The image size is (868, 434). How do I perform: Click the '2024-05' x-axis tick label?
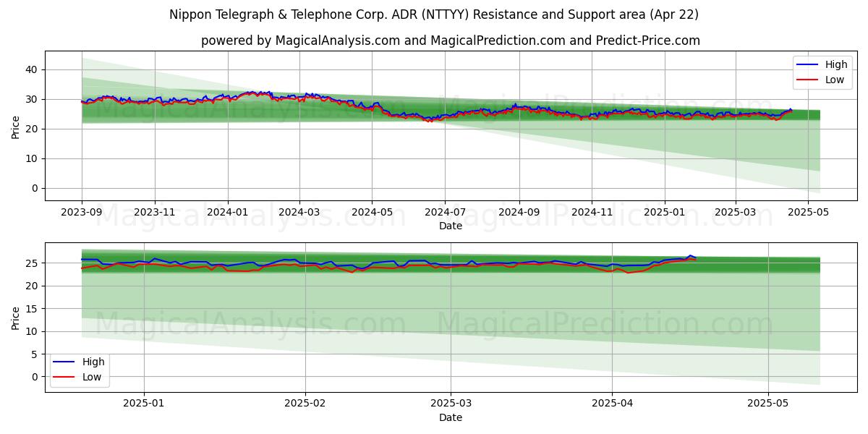tap(373, 212)
